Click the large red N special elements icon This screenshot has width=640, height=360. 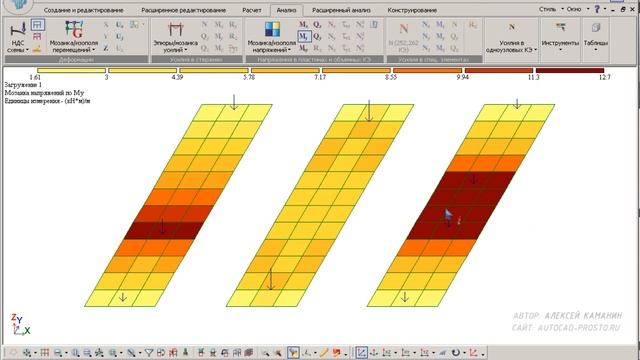pos(404,29)
